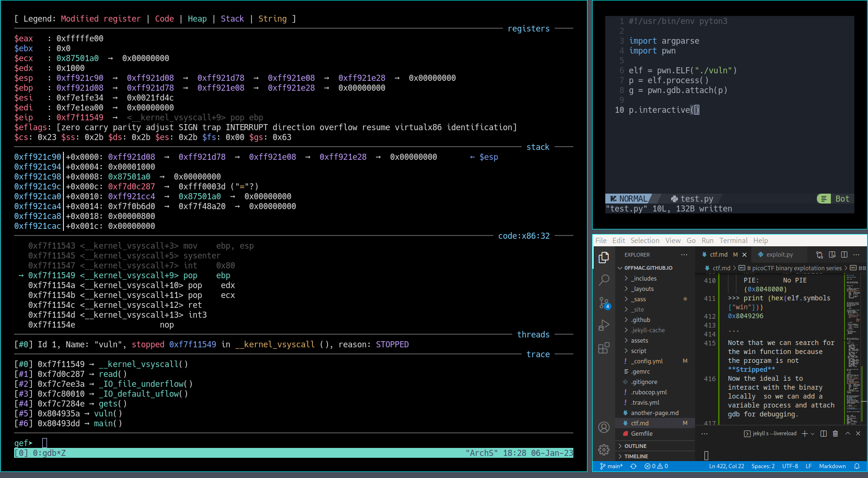Image resolution: width=868 pixels, height=478 pixels.
Task: Open notifications bell in status bar
Action: point(857,466)
